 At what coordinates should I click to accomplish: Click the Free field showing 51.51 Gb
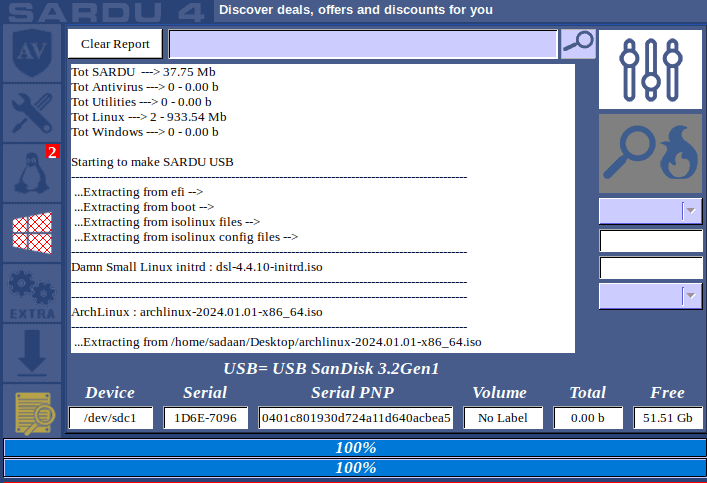[668, 418]
